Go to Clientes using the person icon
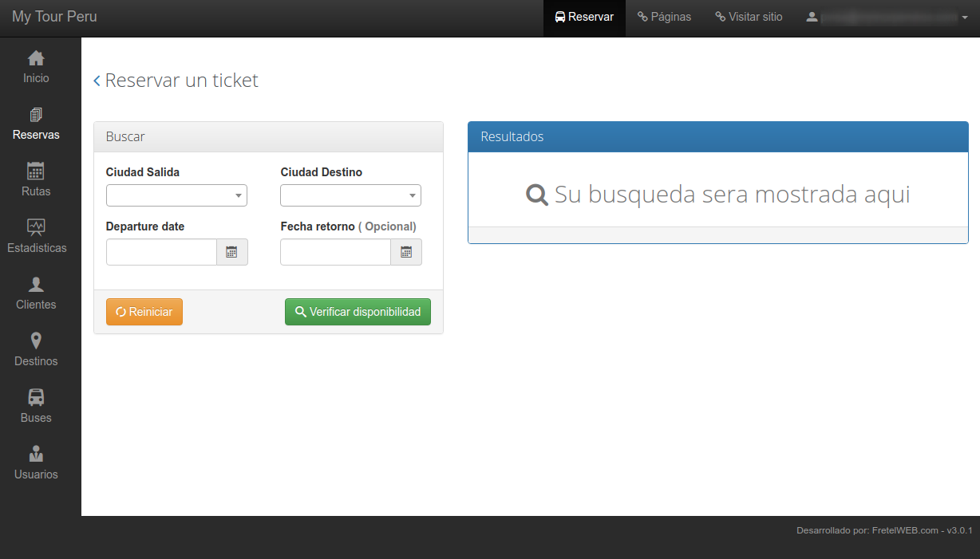 click(36, 285)
